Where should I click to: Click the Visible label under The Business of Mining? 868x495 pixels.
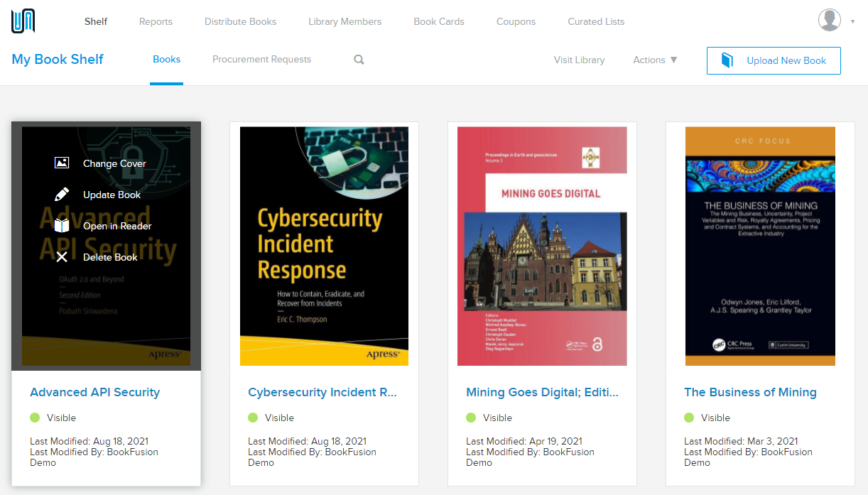coord(715,418)
